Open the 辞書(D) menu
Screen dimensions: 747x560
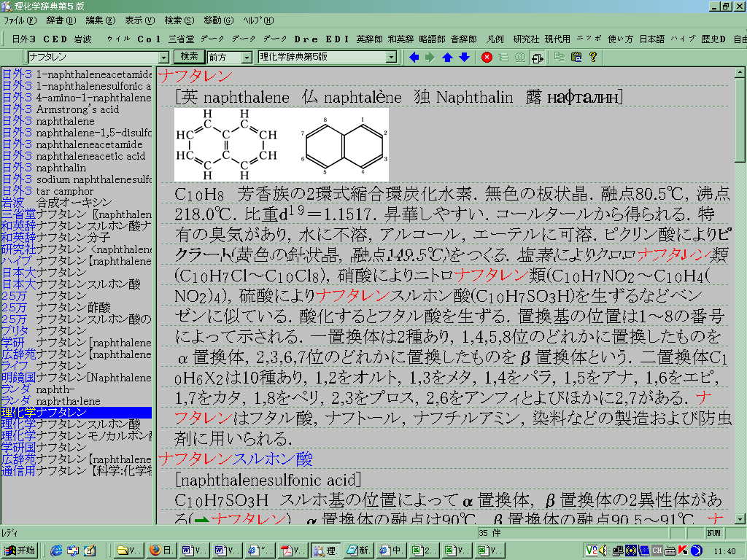tap(61, 20)
